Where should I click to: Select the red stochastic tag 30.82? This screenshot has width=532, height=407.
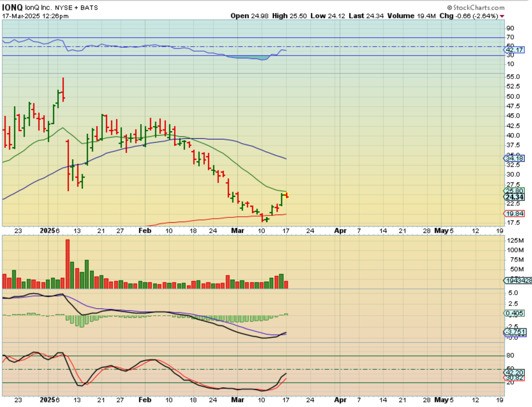514,378
